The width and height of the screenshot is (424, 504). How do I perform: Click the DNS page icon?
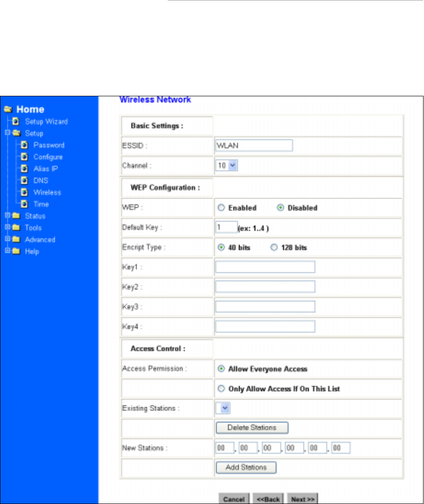point(24,181)
